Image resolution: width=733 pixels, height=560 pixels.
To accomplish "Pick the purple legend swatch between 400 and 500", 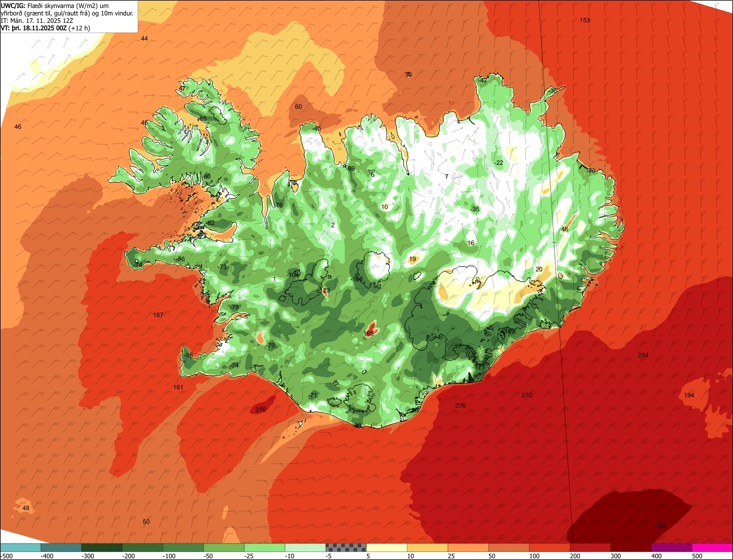I will tap(671, 547).
